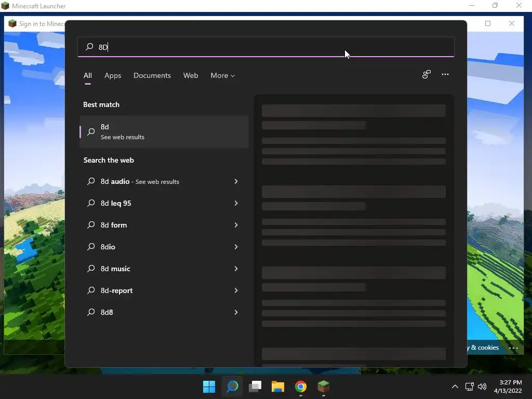532x399 pixels.
Task: Switch to the Apps tab
Action: tap(113, 76)
